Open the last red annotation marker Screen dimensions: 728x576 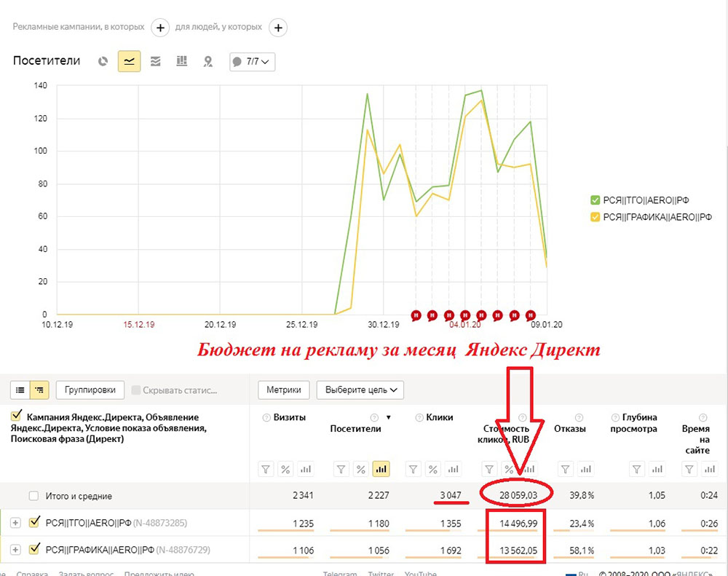(x=530, y=315)
